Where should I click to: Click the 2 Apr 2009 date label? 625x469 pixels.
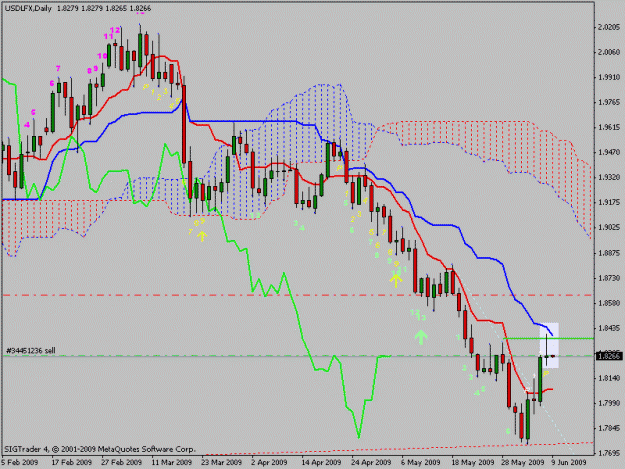(269, 462)
